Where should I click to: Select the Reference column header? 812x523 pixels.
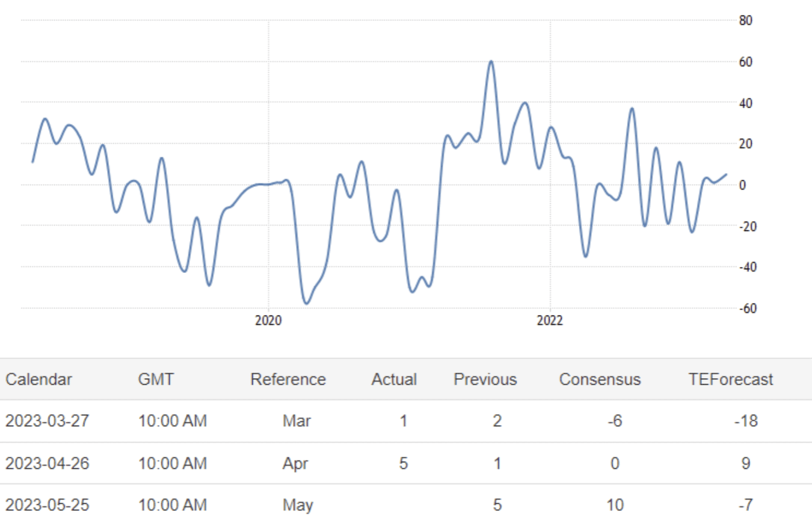288,379
